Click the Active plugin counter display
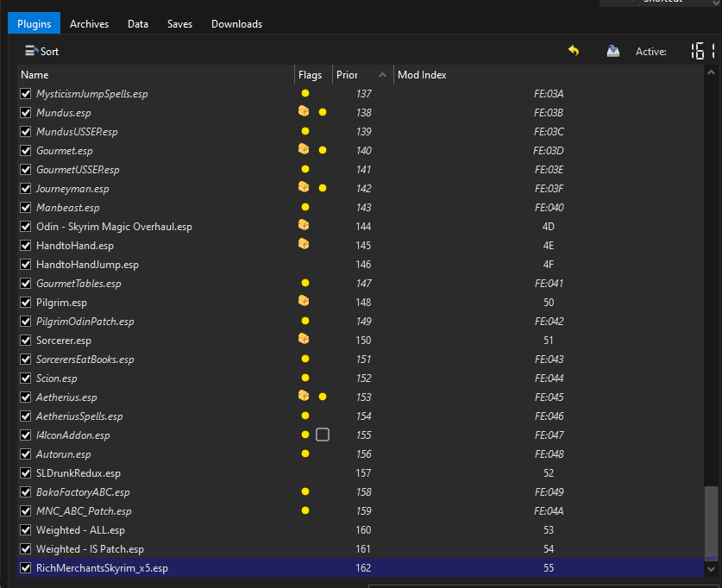The image size is (722, 588). pos(703,51)
